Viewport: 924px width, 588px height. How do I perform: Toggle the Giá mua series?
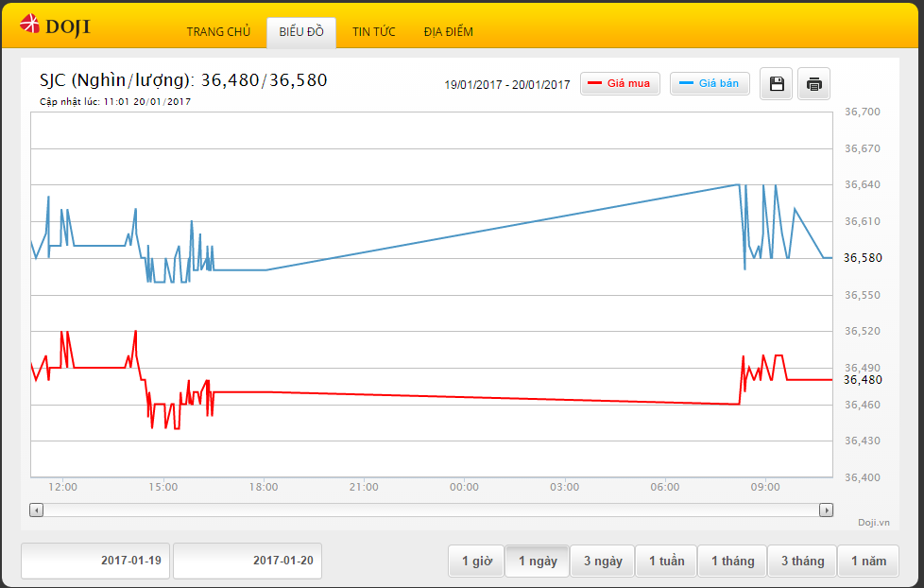[x=620, y=84]
